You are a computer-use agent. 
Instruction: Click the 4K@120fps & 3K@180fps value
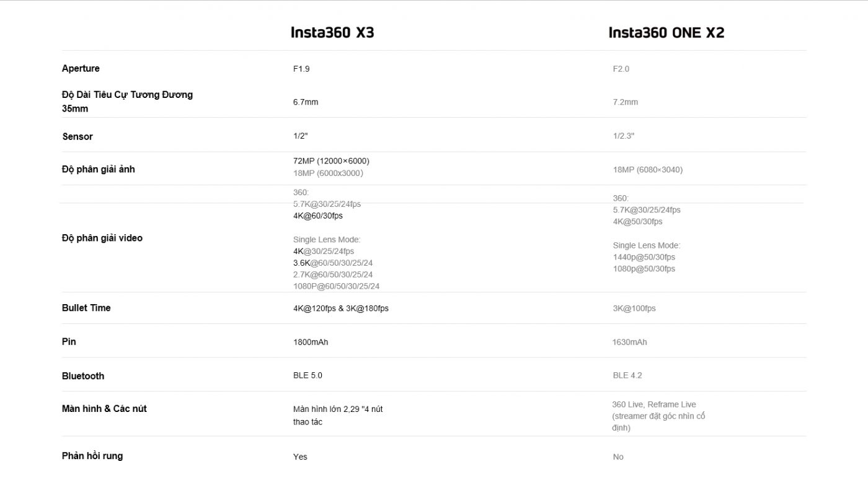coord(341,308)
